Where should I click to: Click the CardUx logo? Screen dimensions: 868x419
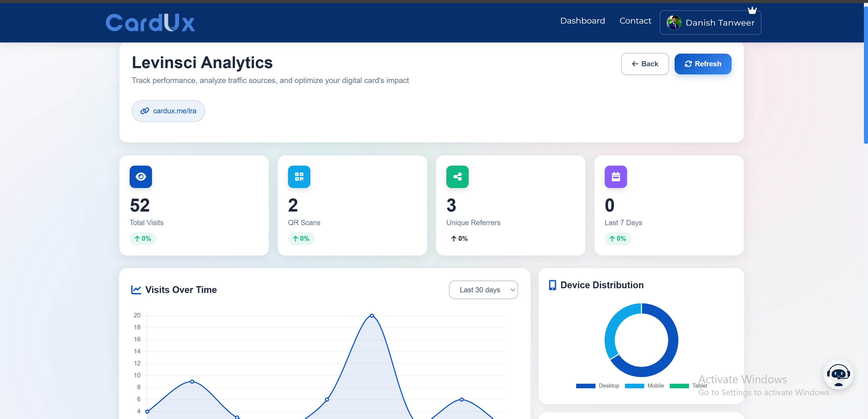(x=150, y=23)
